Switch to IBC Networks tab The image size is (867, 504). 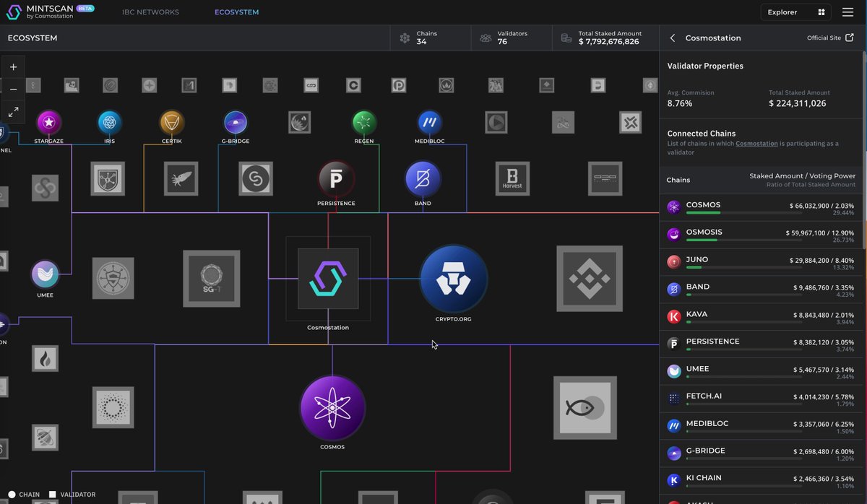(150, 12)
